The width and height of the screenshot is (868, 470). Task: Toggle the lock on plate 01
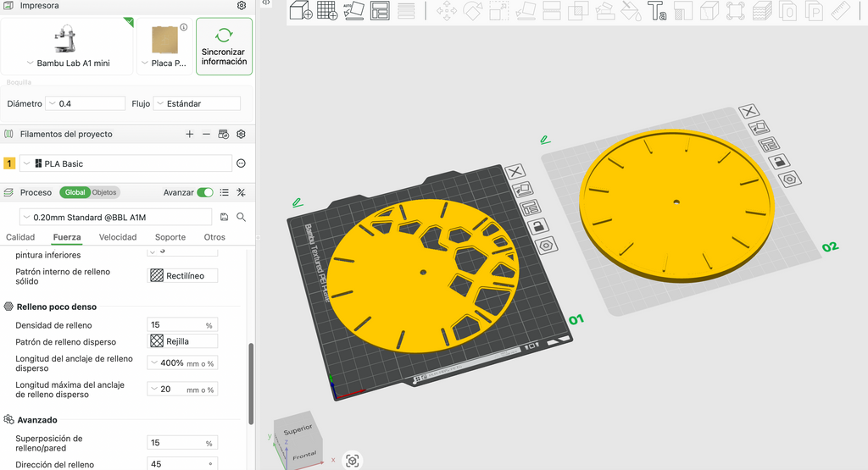(538, 226)
